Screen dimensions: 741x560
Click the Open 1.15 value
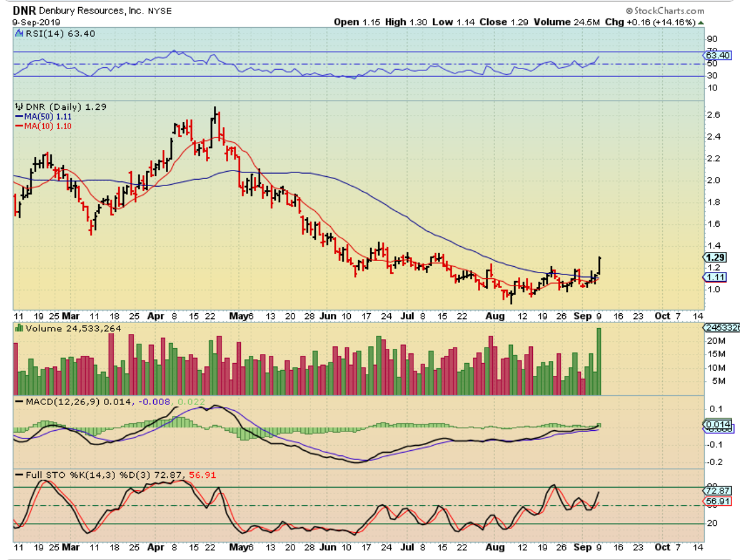pos(357,22)
